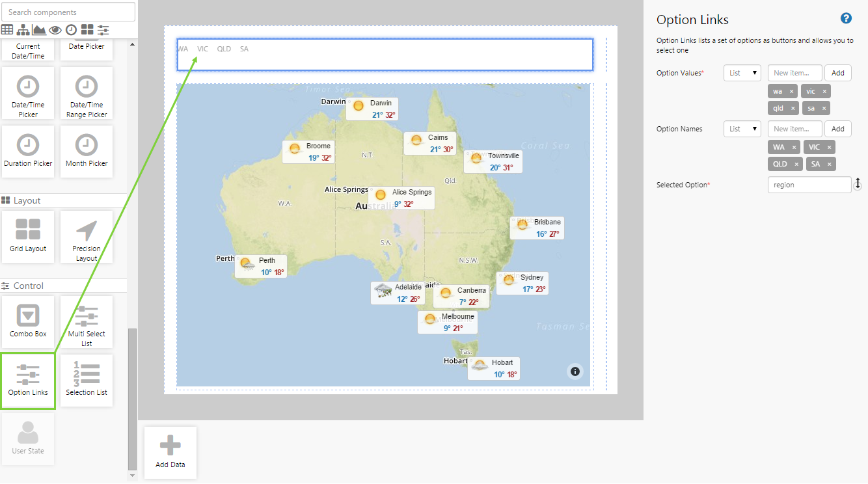Viewport: 868px width, 484px height.
Task: Click the VIC option link
Action: (203, 49)
